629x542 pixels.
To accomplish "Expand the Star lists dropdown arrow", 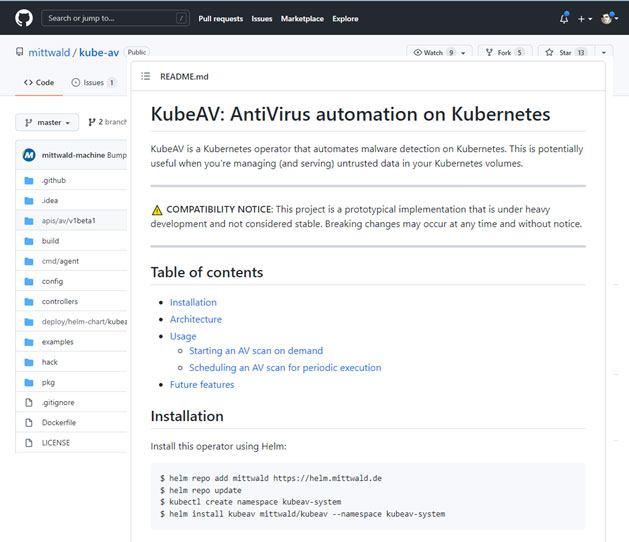I will (x=603, y=52).
